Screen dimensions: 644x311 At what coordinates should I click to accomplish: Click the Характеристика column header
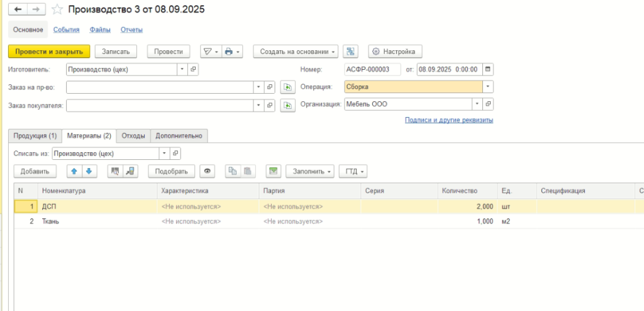point(208,191)
